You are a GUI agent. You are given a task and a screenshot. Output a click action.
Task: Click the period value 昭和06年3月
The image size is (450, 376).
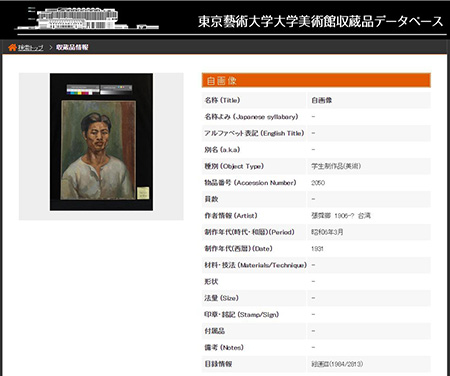[327, 232]
